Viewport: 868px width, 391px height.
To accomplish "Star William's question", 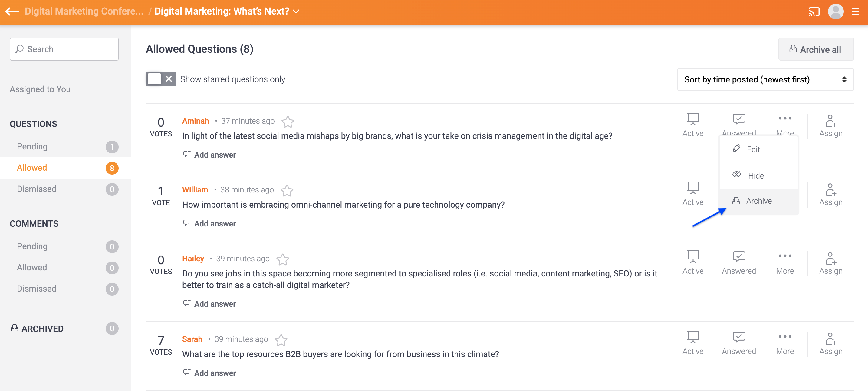I will pyautogui.click(x=287, y=191).
